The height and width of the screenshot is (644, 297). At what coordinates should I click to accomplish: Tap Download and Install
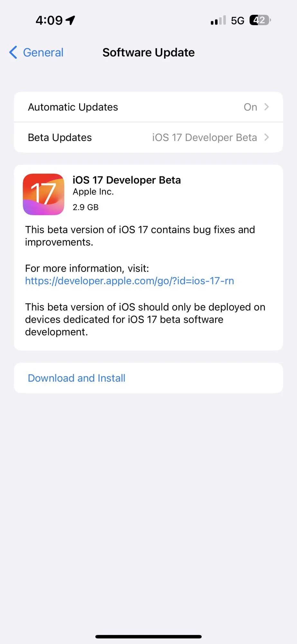[76, 378]
